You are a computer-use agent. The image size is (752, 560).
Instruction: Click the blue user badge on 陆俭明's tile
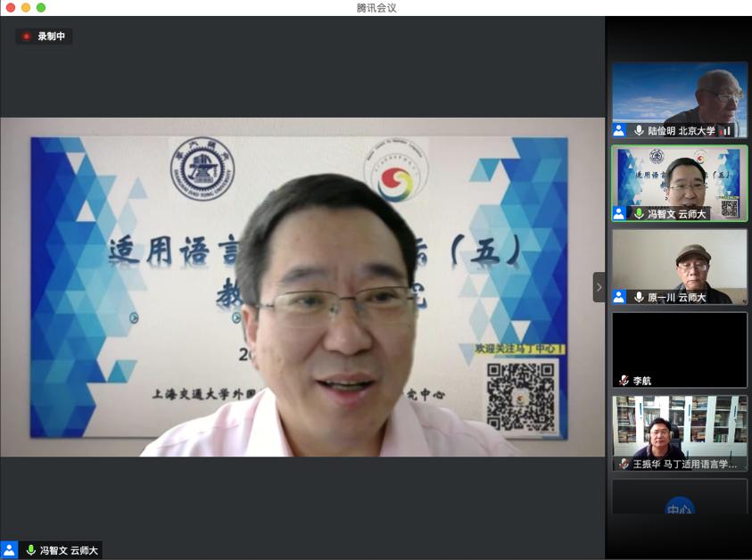619,130
